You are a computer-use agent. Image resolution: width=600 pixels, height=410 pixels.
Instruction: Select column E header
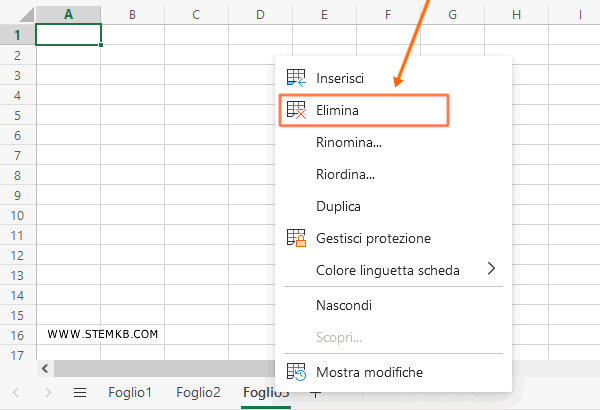(x=324, y=15)
